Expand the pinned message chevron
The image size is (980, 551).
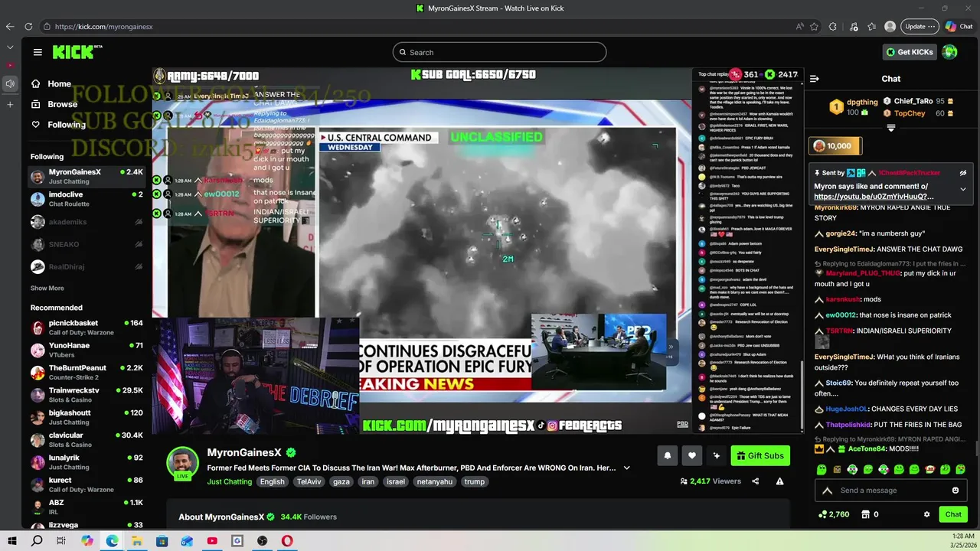point(963,189)
